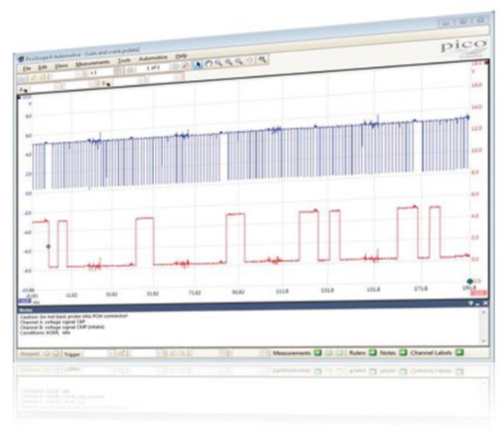
Task: Toggle the Notes panel display
Action: (403, 352)
